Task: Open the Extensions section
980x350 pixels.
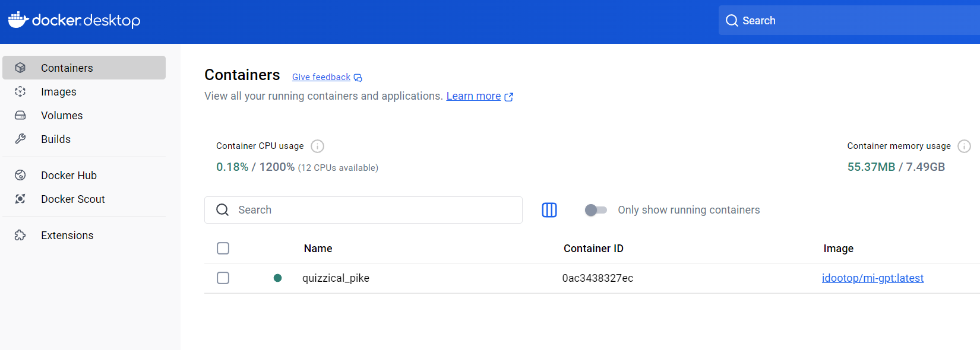Action: tap(84, 235)
